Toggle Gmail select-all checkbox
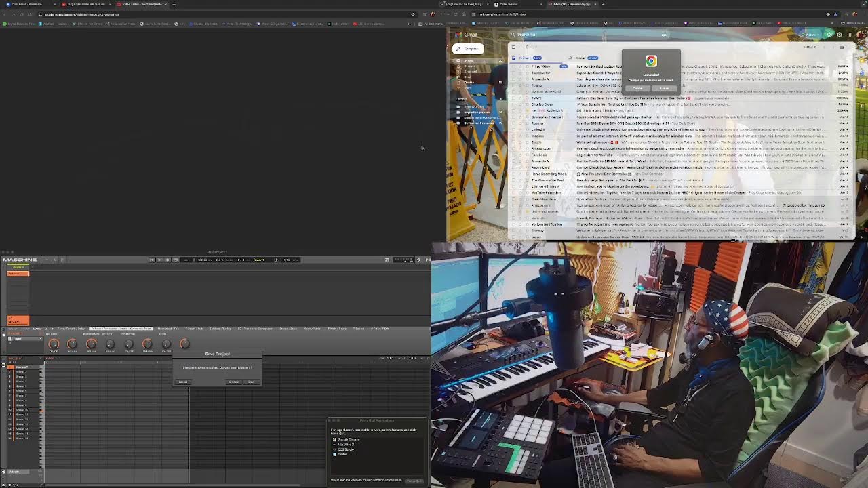 513,47
